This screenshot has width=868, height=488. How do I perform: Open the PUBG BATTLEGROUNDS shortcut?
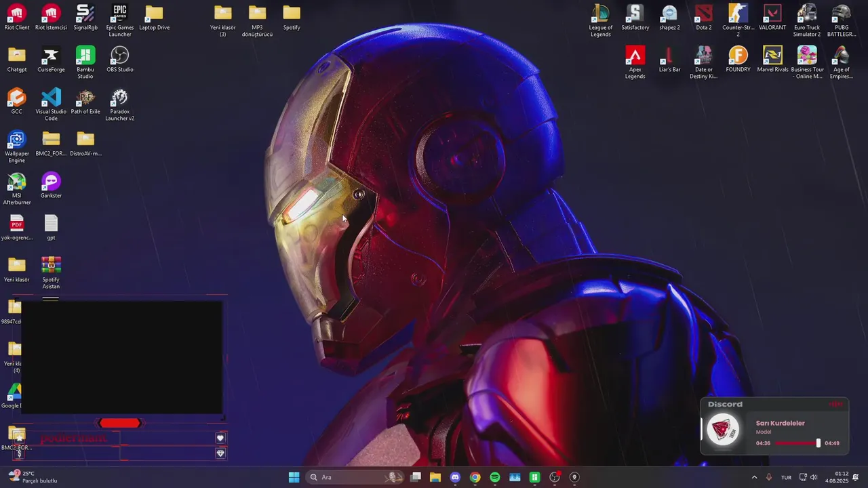click(842, 20)
